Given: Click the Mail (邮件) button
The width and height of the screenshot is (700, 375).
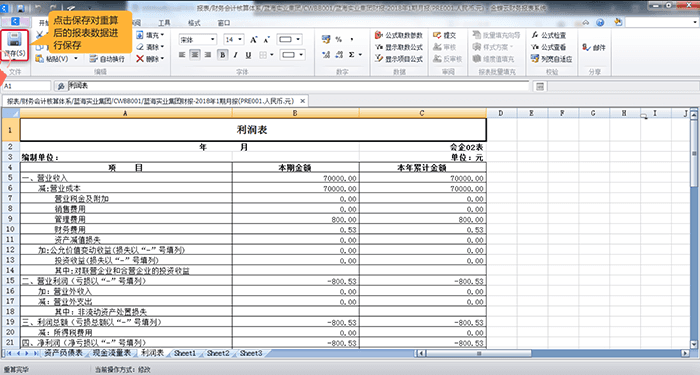Looking at the screenshot, I should (594, 47).
